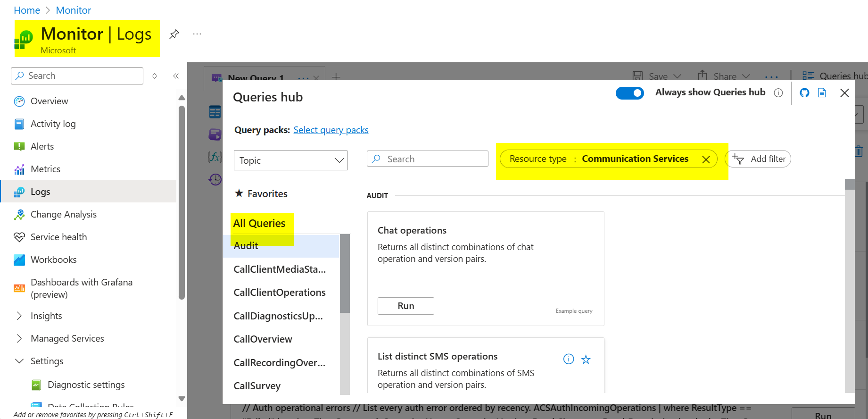The height and width of the screenshot is (419, 868).
Task: Click Select query packs link
Action: (331, 130)
